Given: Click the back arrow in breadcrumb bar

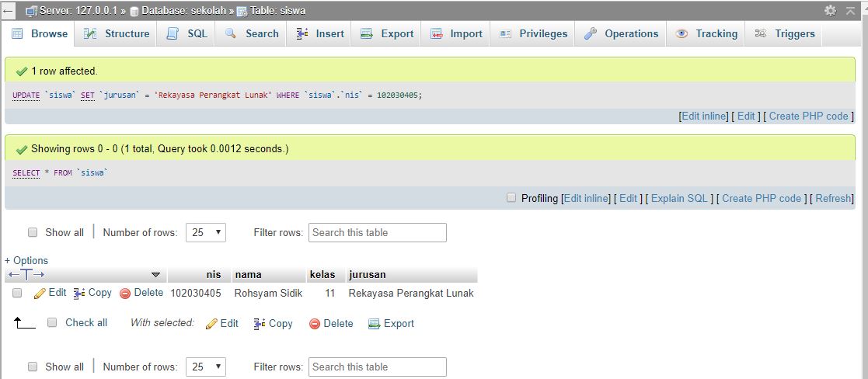Looking at the screenshot, I should [x=9, y=11].
